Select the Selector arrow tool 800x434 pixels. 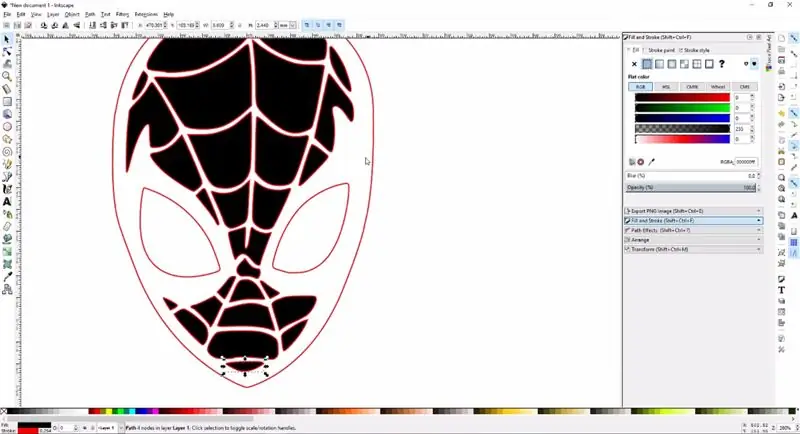click(x=7, y=39)
